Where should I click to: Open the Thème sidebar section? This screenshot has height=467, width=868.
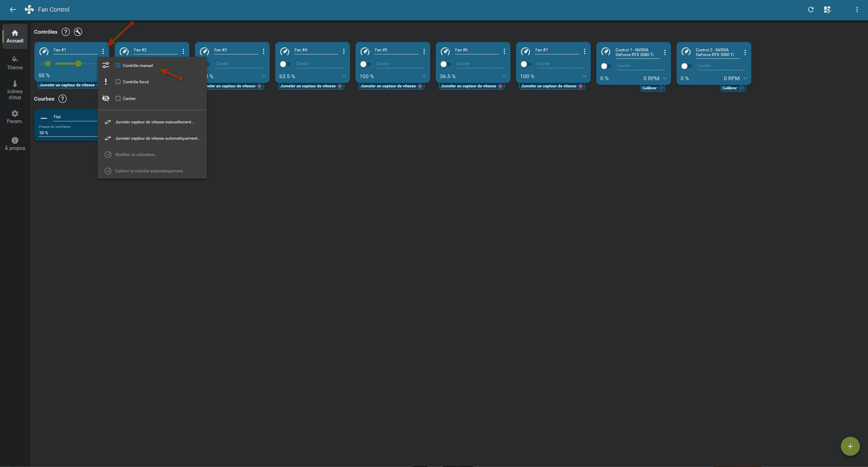point(15,63)
